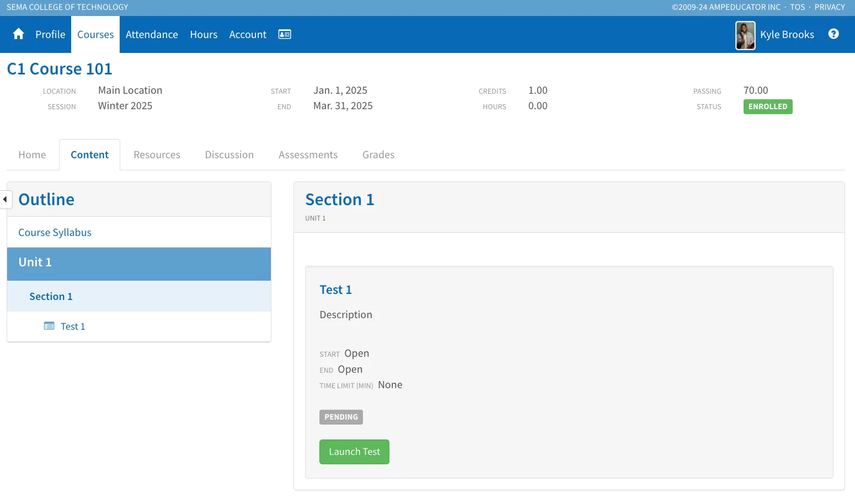This screenshot has height=504, width=855.
Task: Open the TOS link
Action: [x=797, y=7]
